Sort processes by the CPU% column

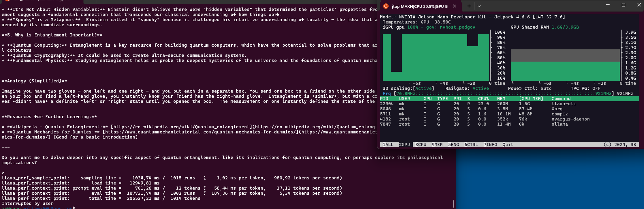(483, 99)
